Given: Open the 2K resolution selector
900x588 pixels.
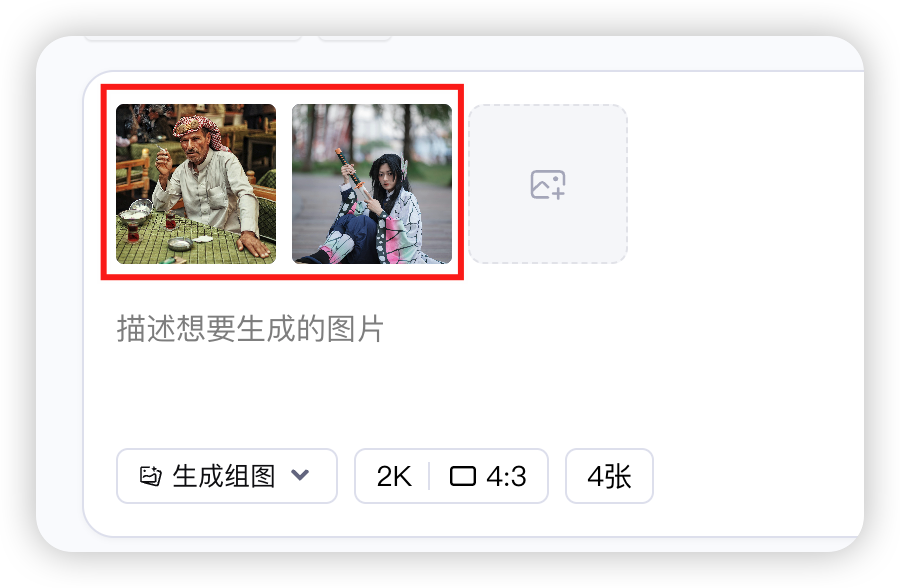Looking at the screenshot, I should [x=394, y=476].
